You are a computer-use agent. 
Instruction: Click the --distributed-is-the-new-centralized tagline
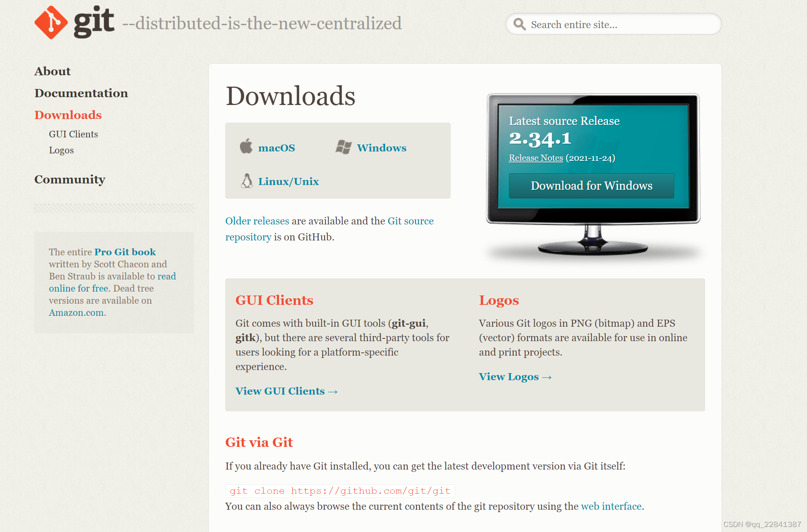point(262,23)
